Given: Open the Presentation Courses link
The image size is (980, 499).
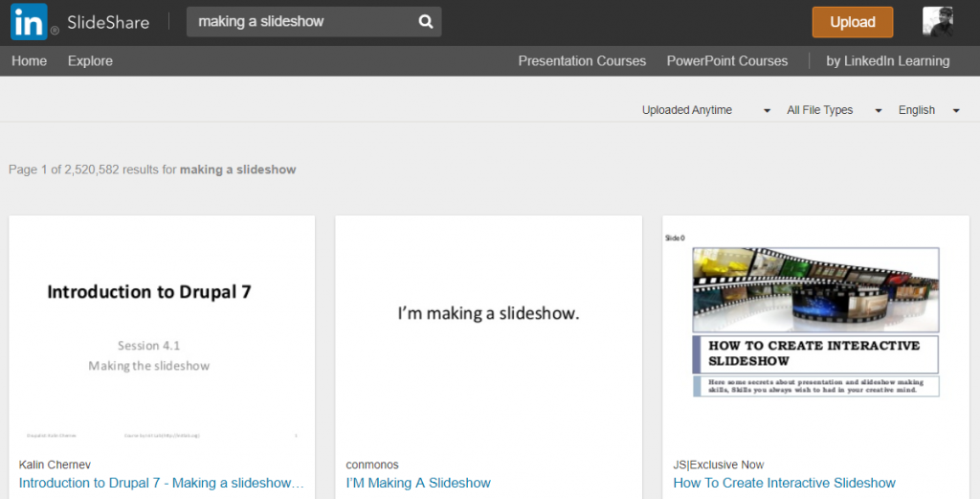Looking at the screenshot, I should pos(582,61).
